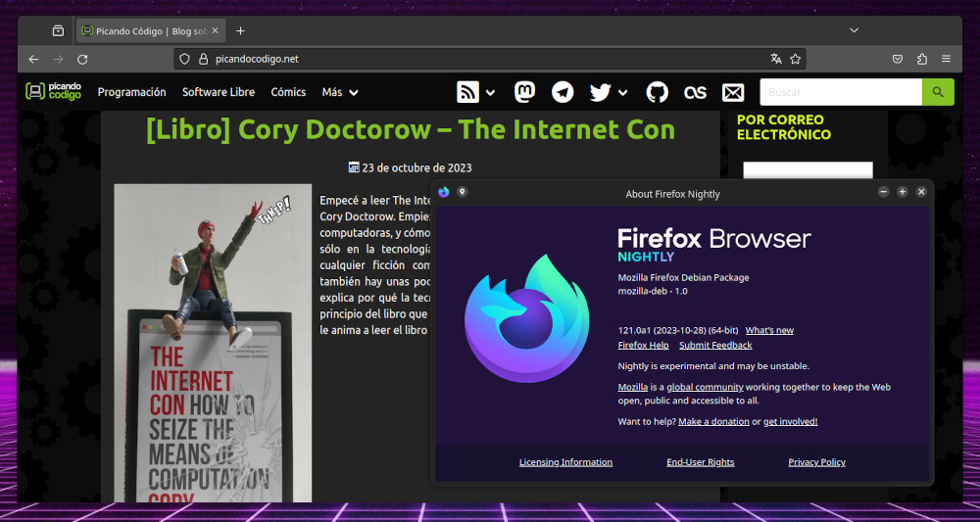
Task: Open the Twitter bird icon
Action: pyautogui.click(x=600, y=92)
